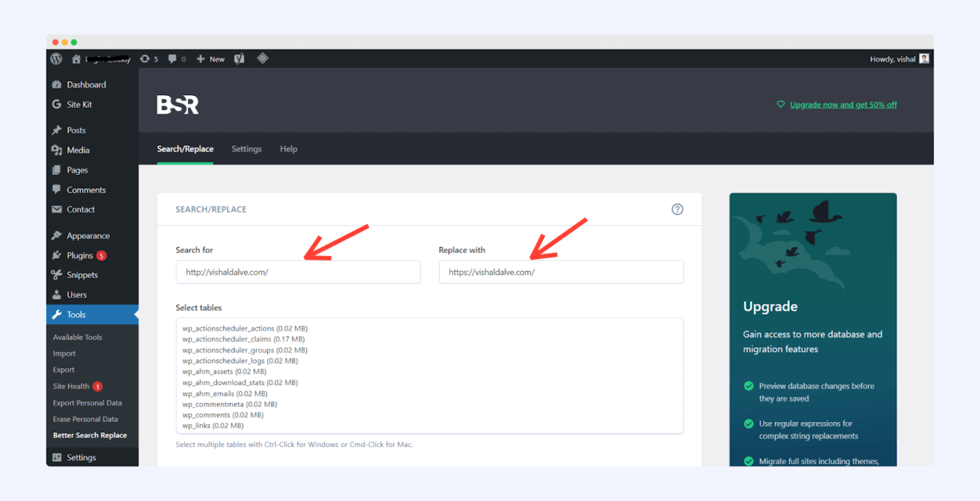Click the plus New item in admin bar
Viewport: 980px width, 501px height.
tap(210, 59)
